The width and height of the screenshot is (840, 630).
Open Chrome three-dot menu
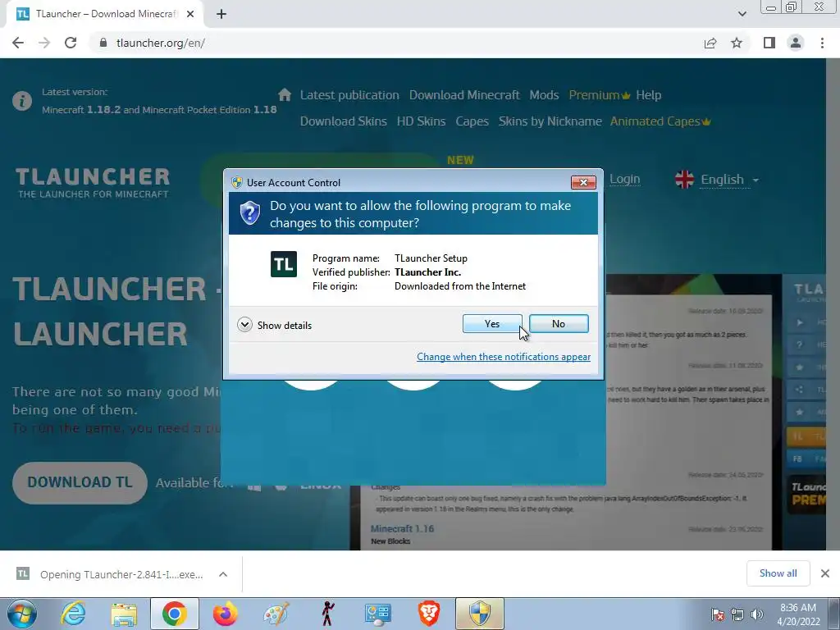click(822, 43)
